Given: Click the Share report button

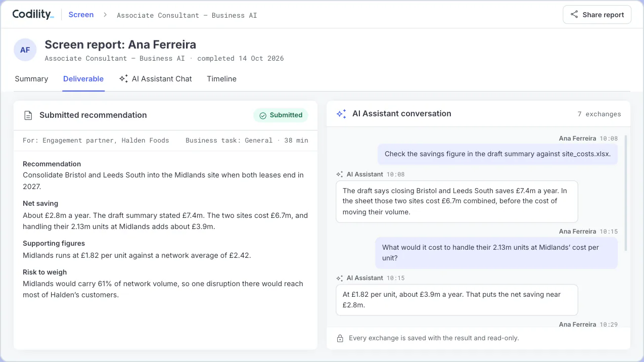Looking at the screenshot, I should coord(597,15).
